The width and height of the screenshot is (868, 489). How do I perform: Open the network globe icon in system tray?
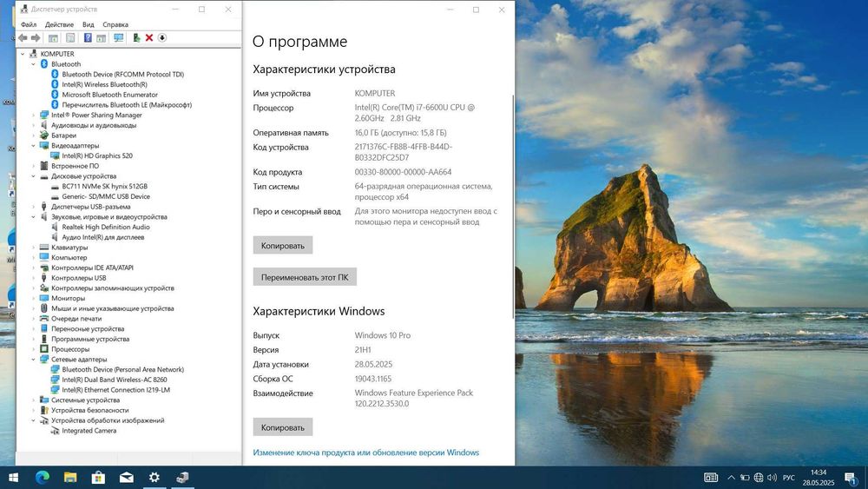(x=759, y=478)
